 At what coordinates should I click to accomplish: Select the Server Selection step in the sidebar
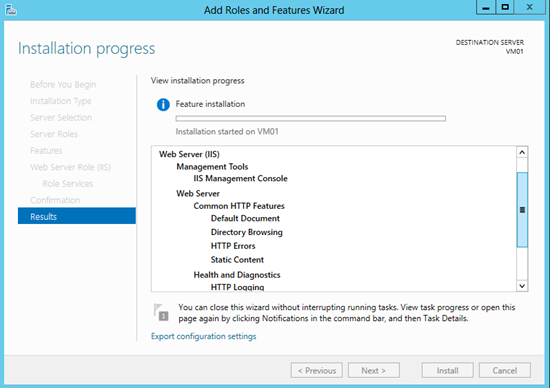(x=61, y=118)
